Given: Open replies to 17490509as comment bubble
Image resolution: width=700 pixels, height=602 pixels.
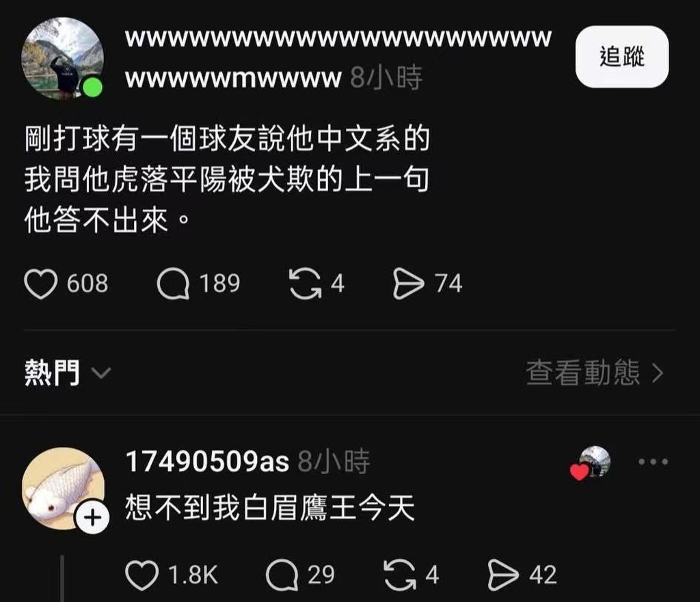Looking at the screenshot, I should 282,575.
